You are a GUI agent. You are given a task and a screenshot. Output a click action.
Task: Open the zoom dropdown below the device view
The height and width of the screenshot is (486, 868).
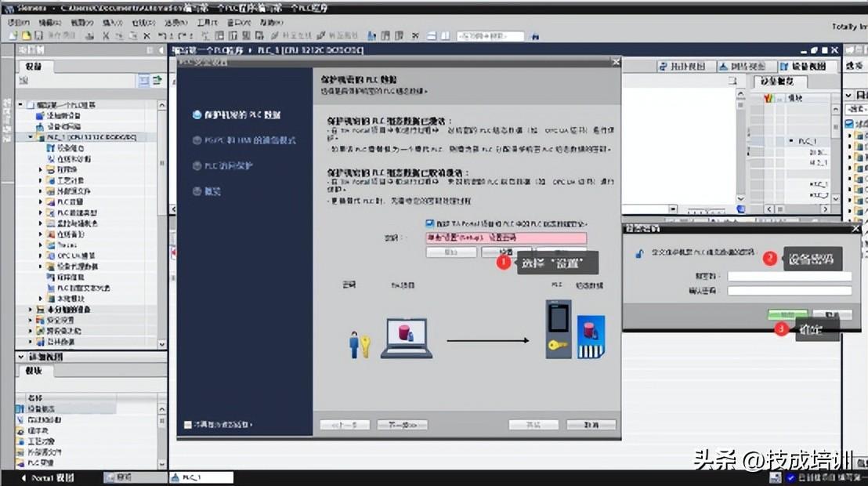pos(673,209)
